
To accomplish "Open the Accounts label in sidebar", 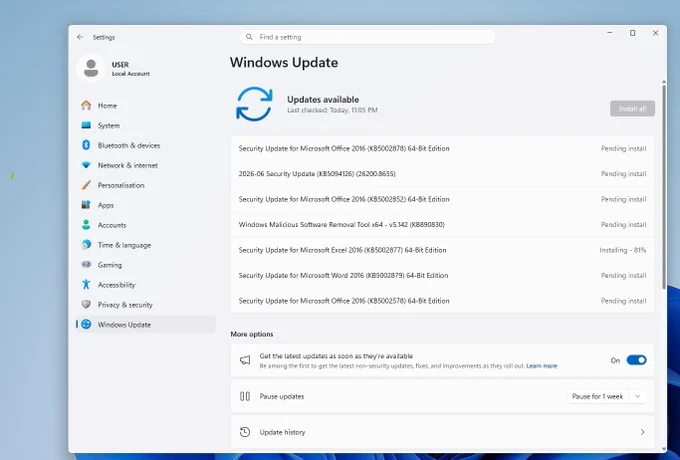I will click(x=112, y=225).
